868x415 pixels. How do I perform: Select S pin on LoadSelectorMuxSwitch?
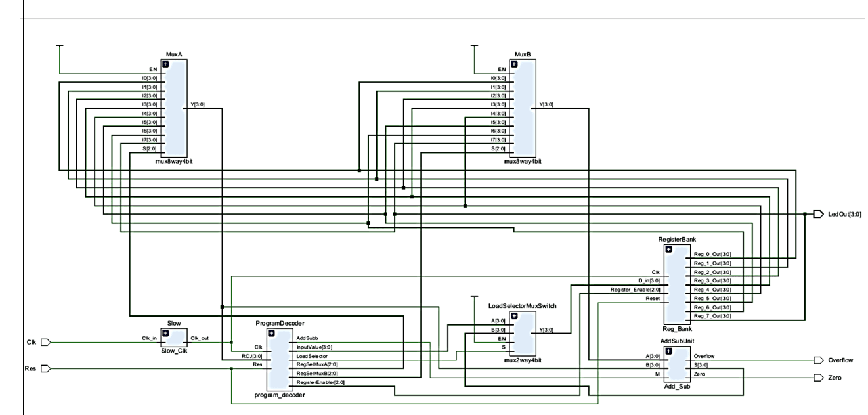(x=505, y=347)
